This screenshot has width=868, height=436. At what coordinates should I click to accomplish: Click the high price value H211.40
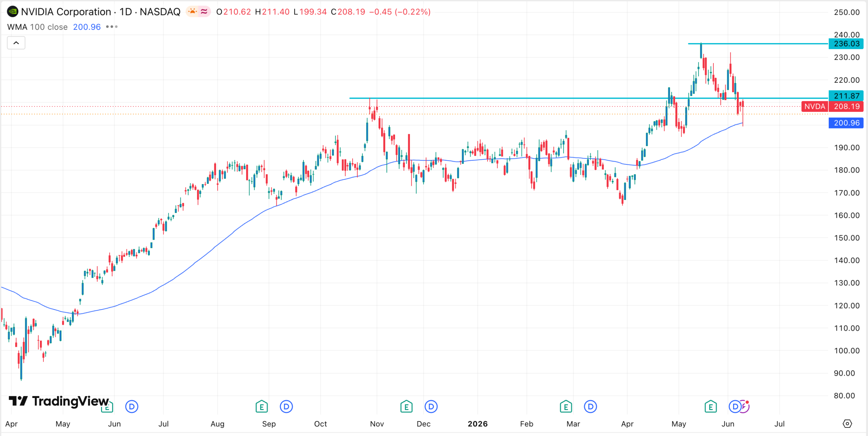click(x=272, y=12)
